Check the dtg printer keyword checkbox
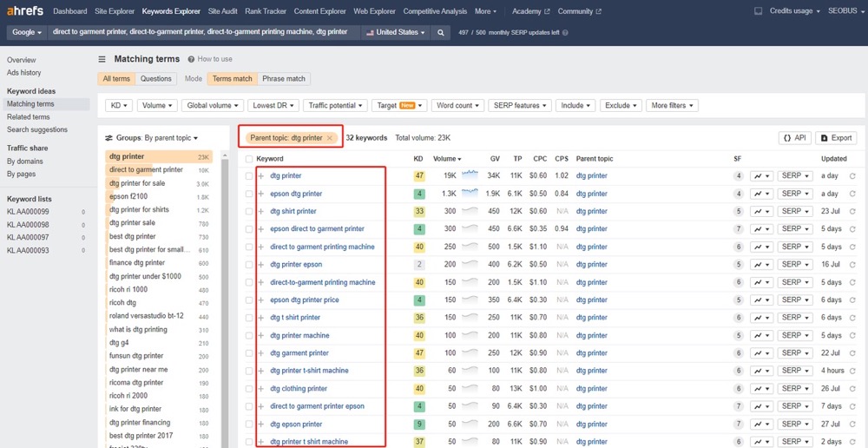Image resolution: width=868 pixels, height=448 pixels. [249, 176]
